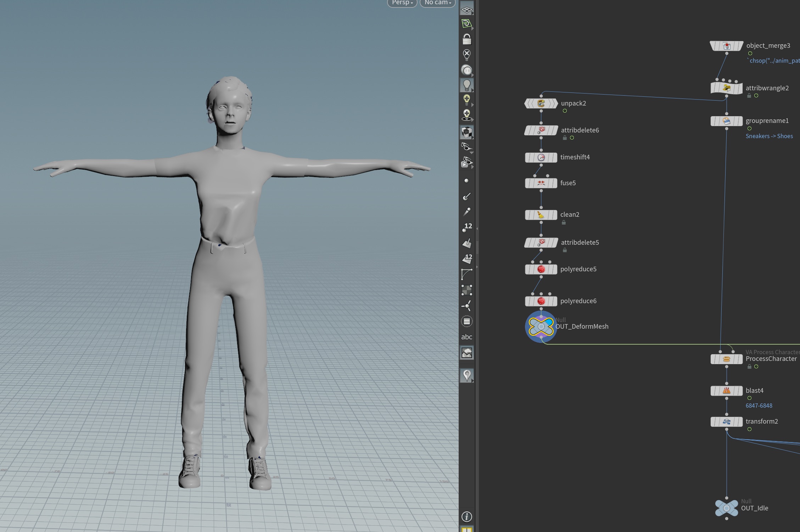Image resolution: width=800 pixels, height=532 pixels.
Task: Select the fuse5 node icon
Action: [541, 183]
